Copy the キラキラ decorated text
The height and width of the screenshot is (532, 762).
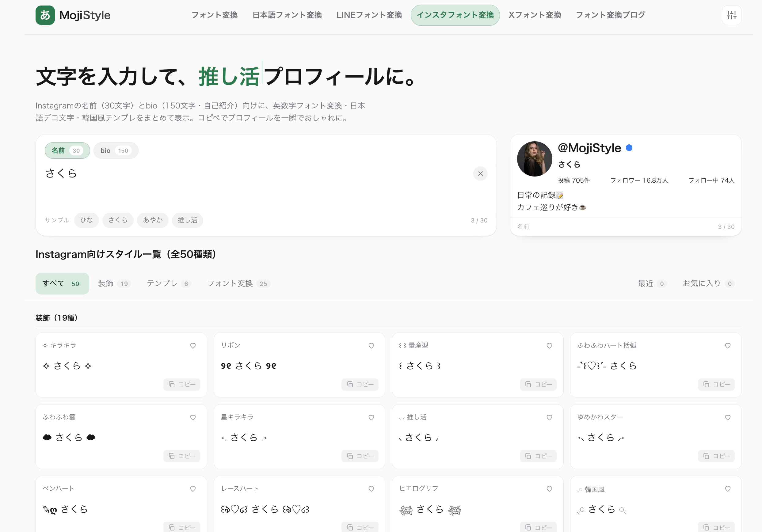pyautogui.click(x=181, y=384)
